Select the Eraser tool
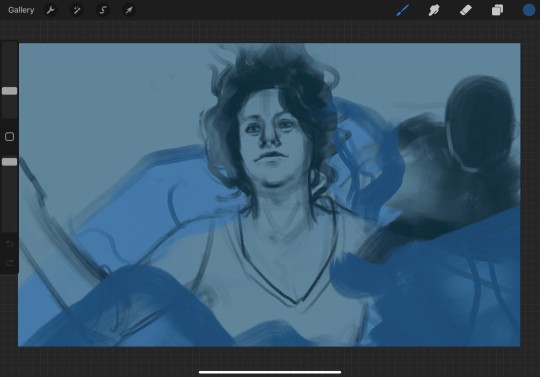 pyautogui.click(x=466, y=10)
